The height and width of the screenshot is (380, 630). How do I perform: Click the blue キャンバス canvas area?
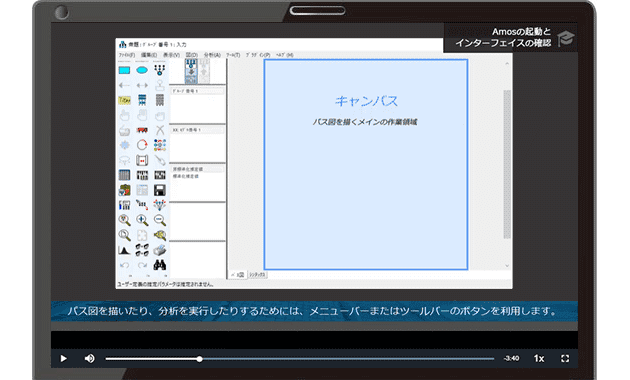[x=366, y=164]
